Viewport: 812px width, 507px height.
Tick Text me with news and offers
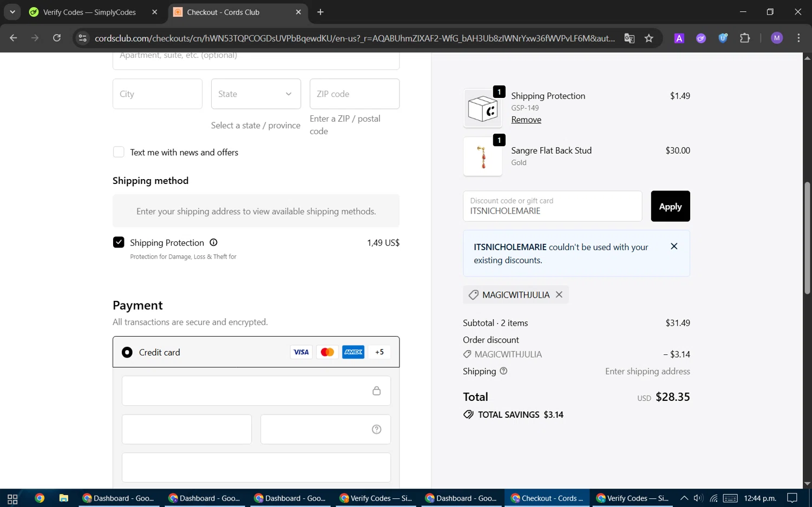coord(119,152)
